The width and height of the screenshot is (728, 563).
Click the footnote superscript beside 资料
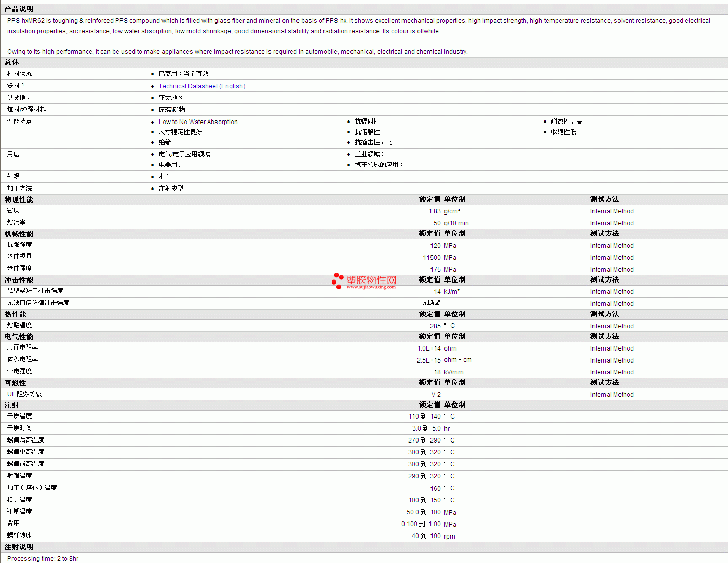[x=23, y=84]
